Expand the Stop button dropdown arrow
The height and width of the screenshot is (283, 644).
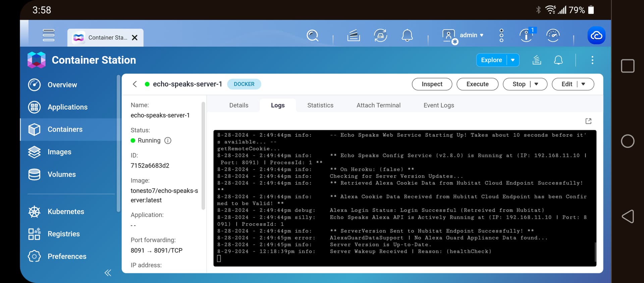536,84
